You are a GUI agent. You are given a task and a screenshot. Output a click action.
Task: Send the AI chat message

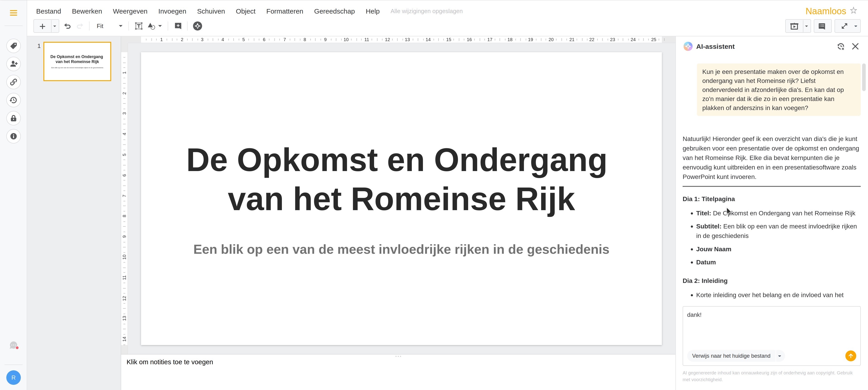click(850, 356)
